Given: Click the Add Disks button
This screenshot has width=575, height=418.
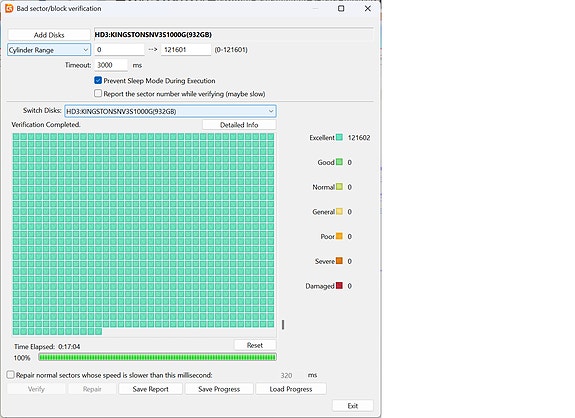Looking at the screenshot, I should click(49, 35).
